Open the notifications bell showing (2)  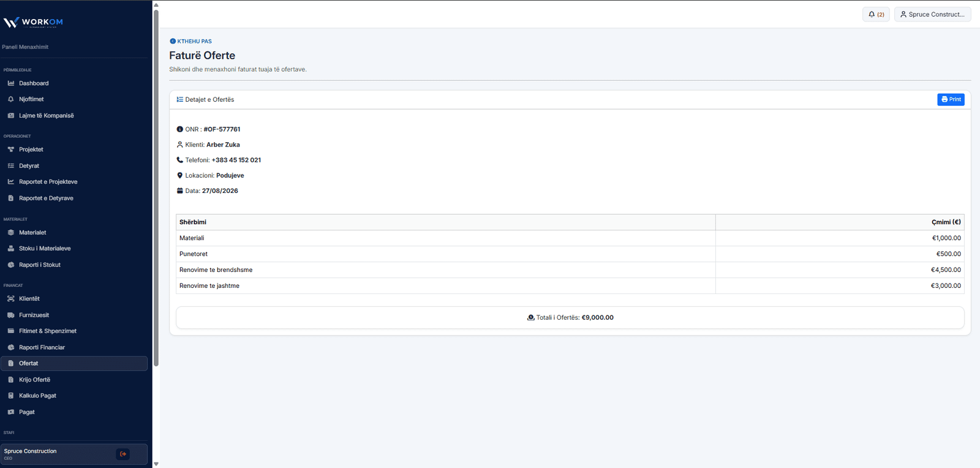(876, 14)
